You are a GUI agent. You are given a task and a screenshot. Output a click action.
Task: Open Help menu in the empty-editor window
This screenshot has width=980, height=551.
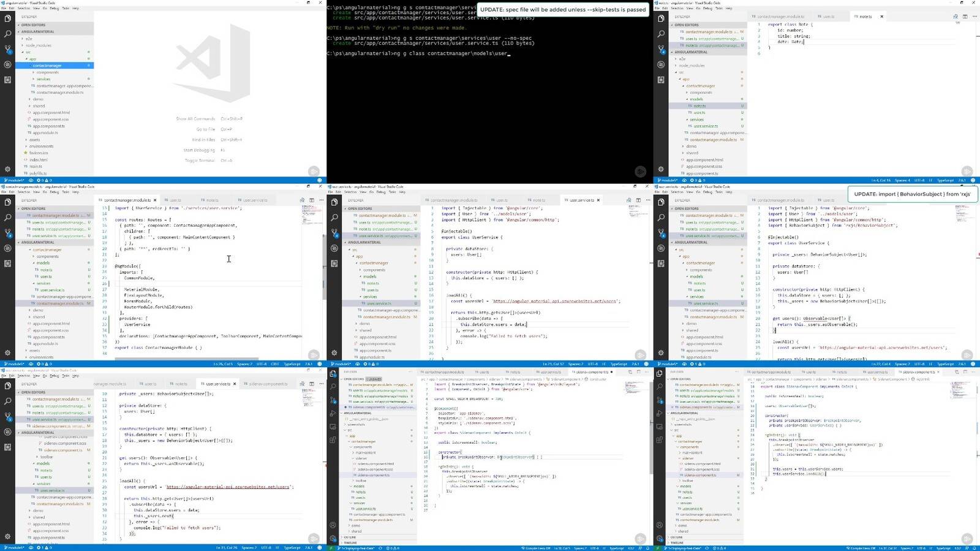click(x=75, y=9)
